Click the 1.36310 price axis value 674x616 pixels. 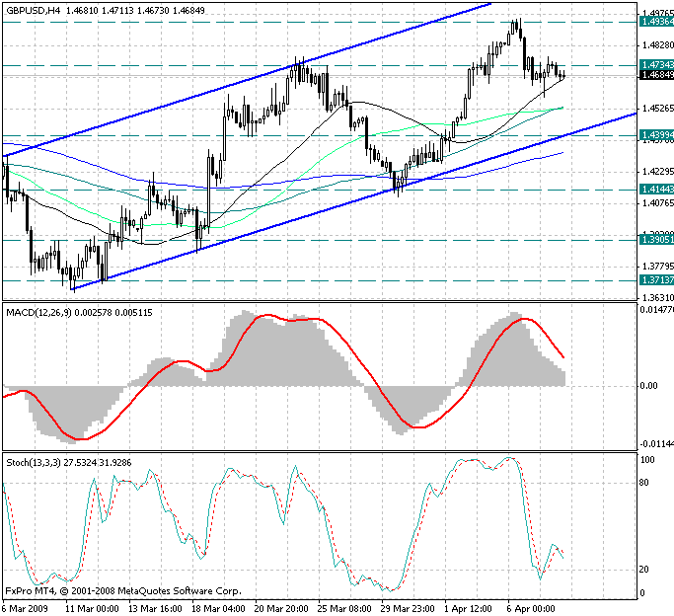coord(658,297)
